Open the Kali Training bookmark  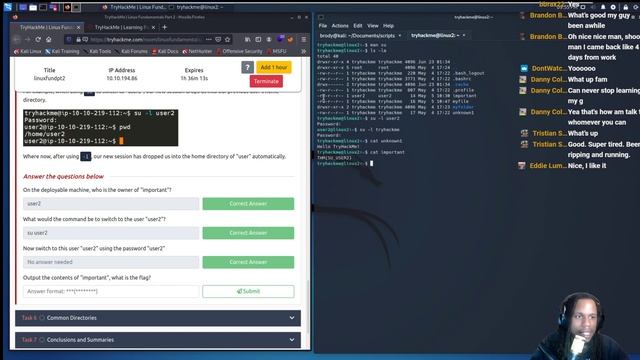coord(62,51)
